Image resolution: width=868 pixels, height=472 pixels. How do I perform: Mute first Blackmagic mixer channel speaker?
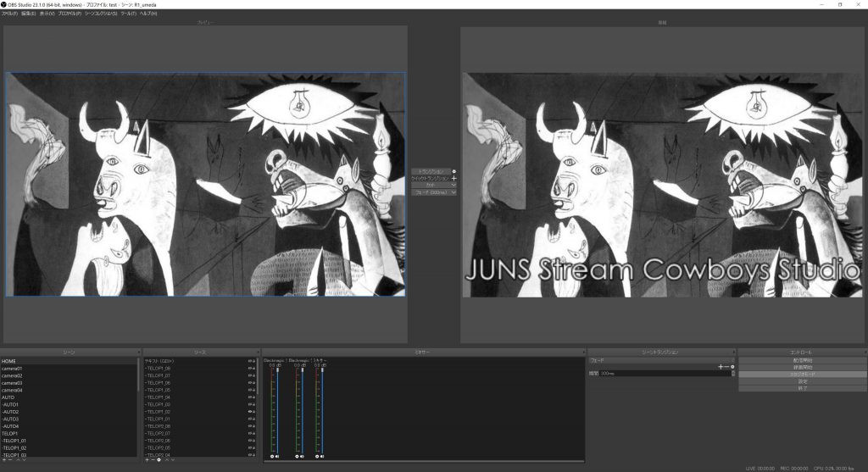[277, 457]
